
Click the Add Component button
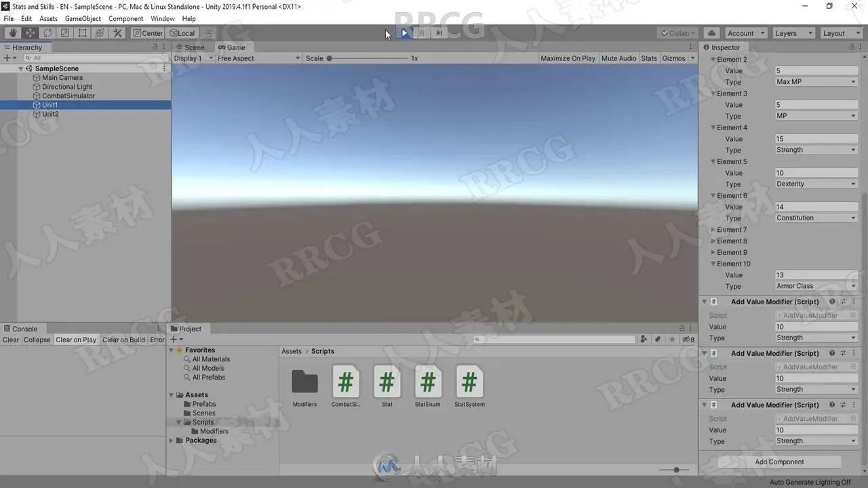[x=779, y=462]
